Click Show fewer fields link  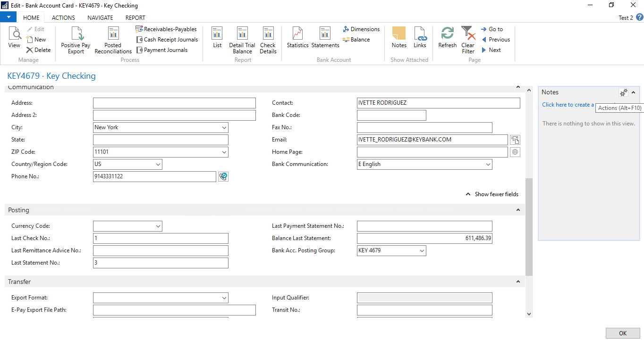491,194
